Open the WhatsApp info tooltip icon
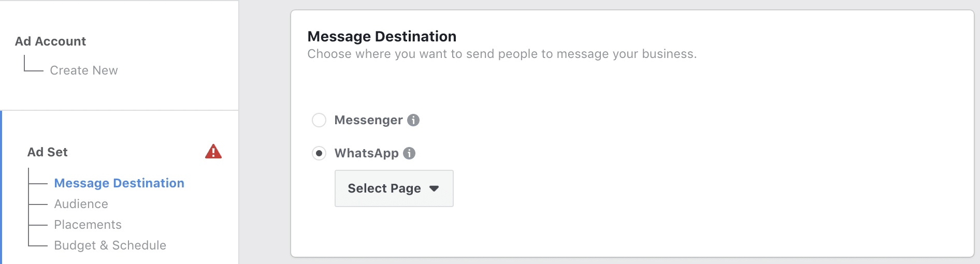 coord(409,153)
